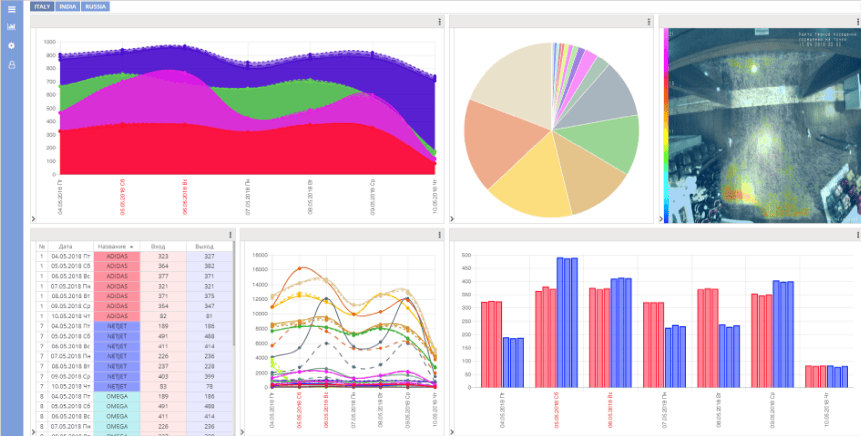
Task: Click the chart icon in the sidebar
Action: click(11, 27)
